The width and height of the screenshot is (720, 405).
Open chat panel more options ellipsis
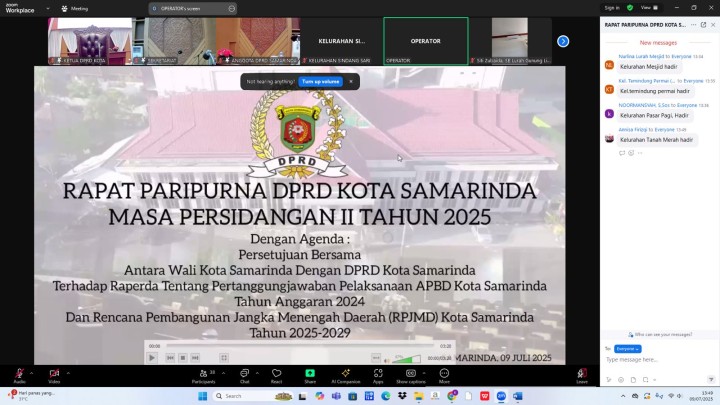point(693,25)
